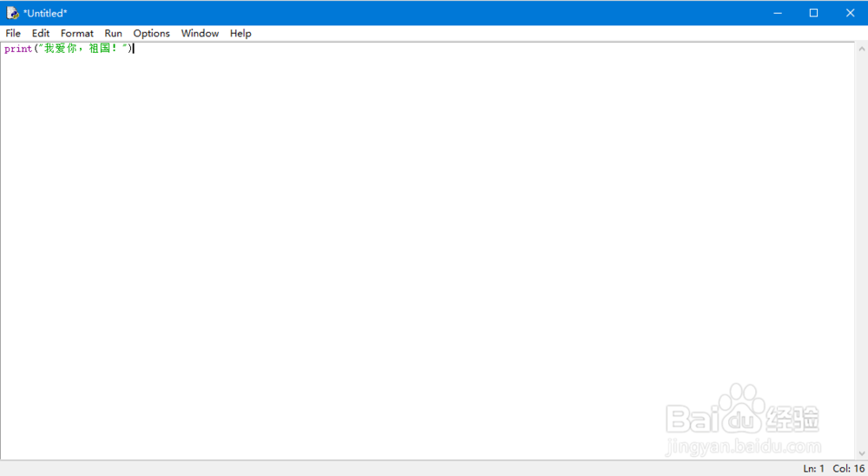This screenshot has height=476, width=868.
Task: Click the print keyword in the code
Action: pos(18,49)
